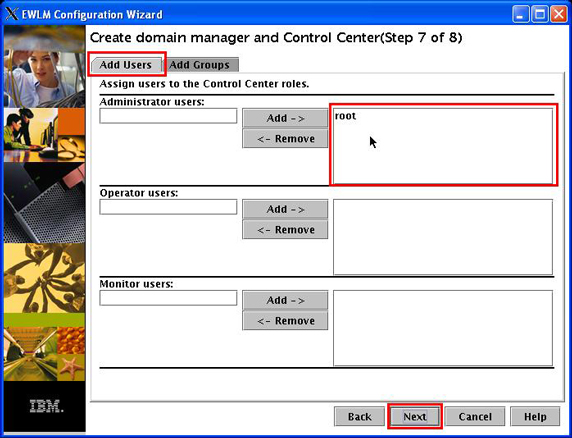This screenshot has height=438, width=572.
Task: Click inside the Monitor users list box
Action: click(443, 328)
